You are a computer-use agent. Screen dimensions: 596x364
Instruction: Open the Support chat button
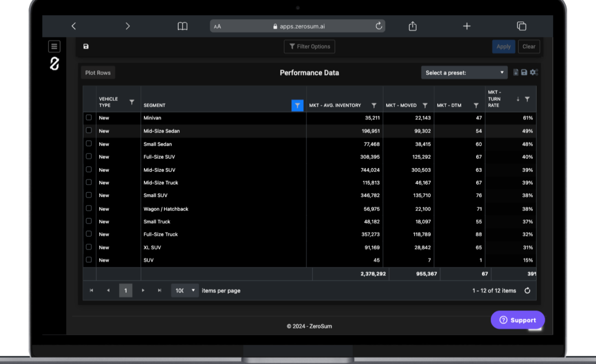pos(518,320)
